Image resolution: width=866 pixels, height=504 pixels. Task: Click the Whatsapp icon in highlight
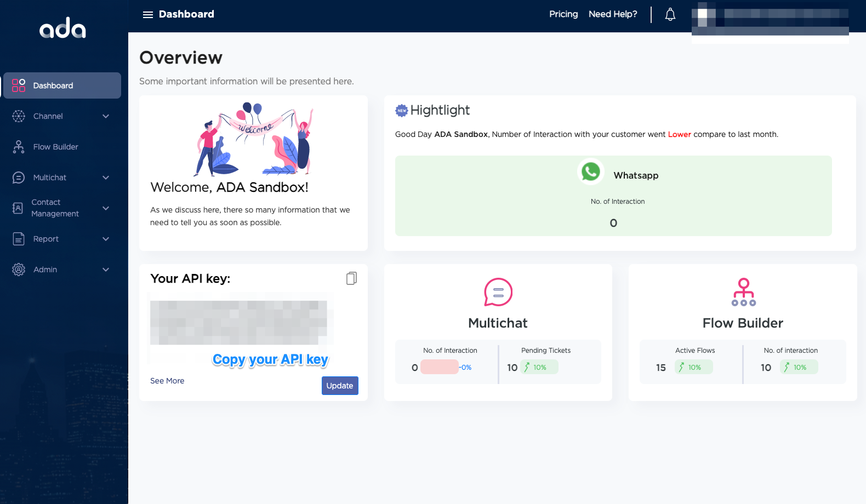590,172
